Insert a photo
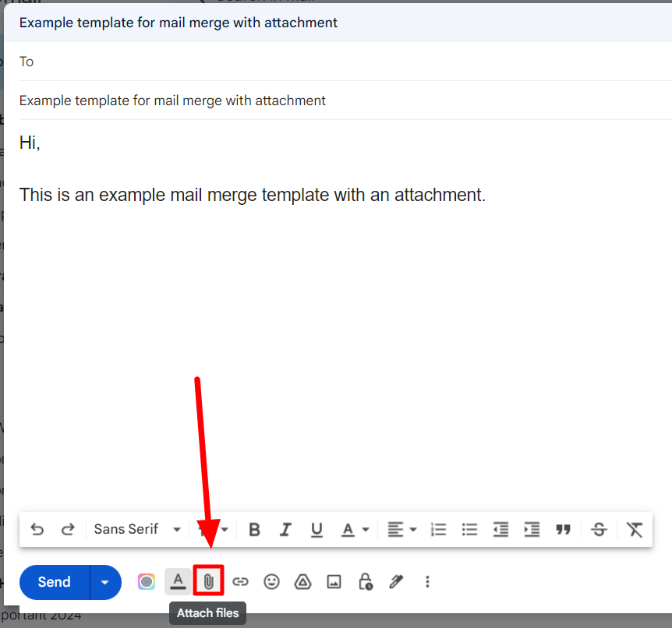This screenshot has width=672, height=628. click(x=334, y=582)
